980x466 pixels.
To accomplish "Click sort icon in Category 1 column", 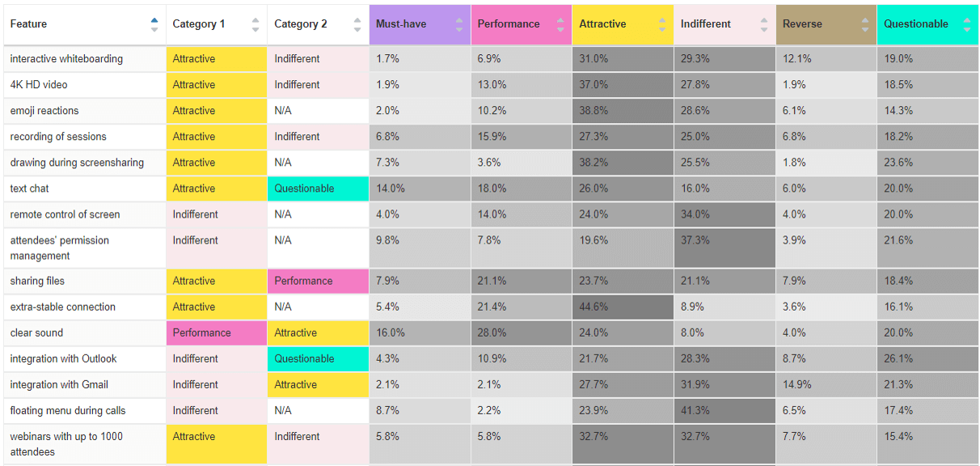I will 256,24.
